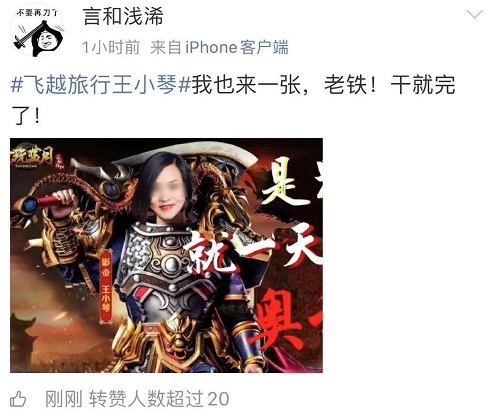The width and height of the screenshot is (500, 417).
Task: Click the 来自 source label
Action: (x=165, y=47)
